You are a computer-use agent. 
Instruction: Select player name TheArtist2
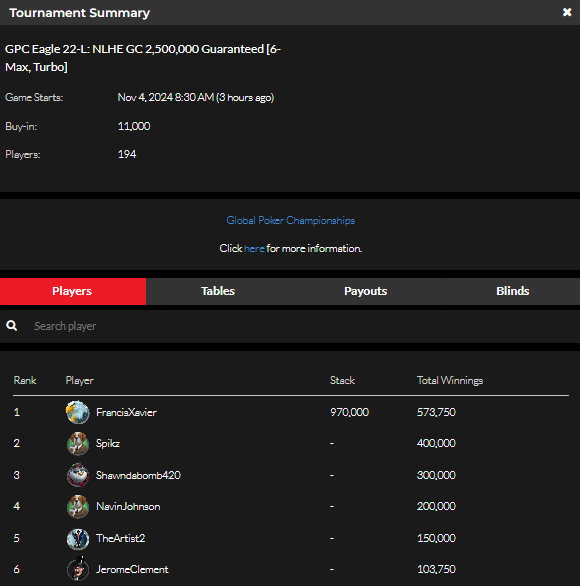[x=120, y=538]
